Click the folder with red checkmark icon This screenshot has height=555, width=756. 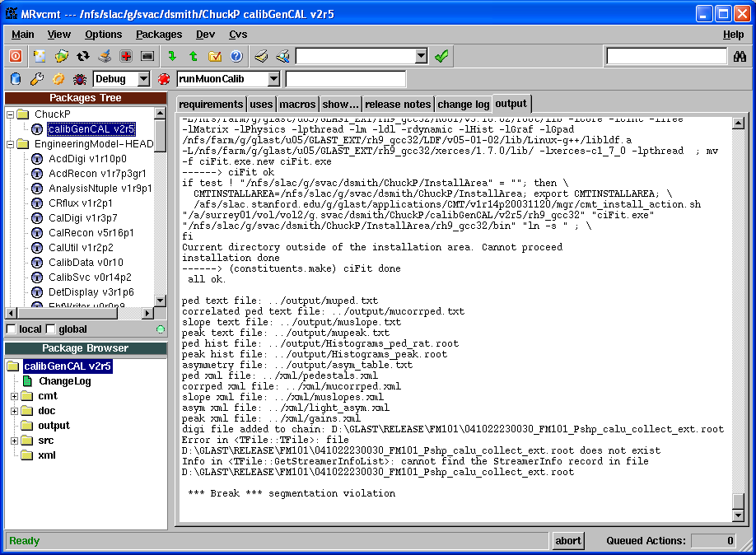click(x=215, y=57)
